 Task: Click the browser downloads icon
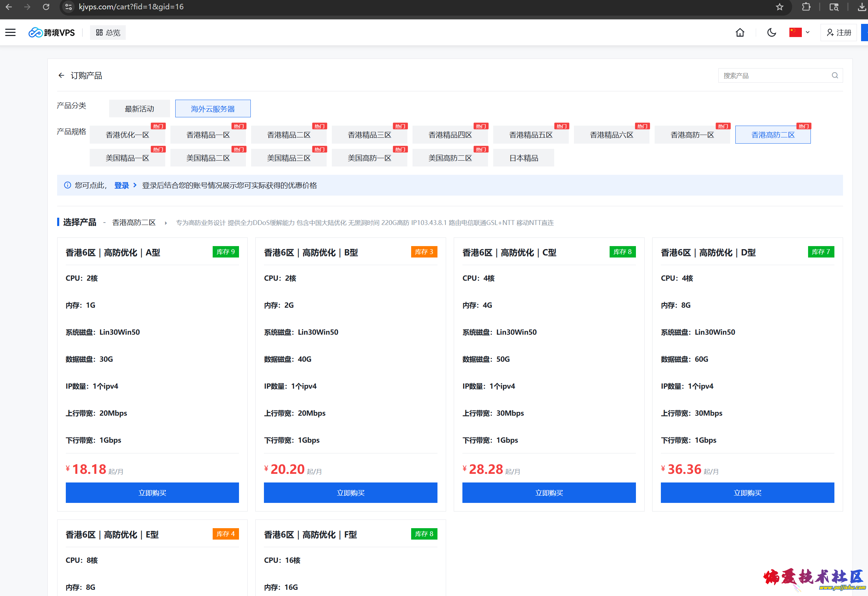pyautogui.click(x=861, y=7)
